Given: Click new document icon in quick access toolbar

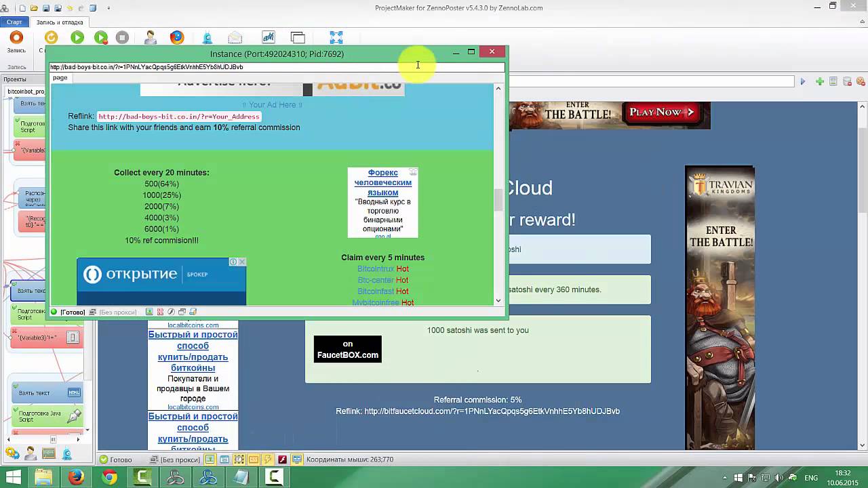Looking at the screenshot, I should coord(22,8).
